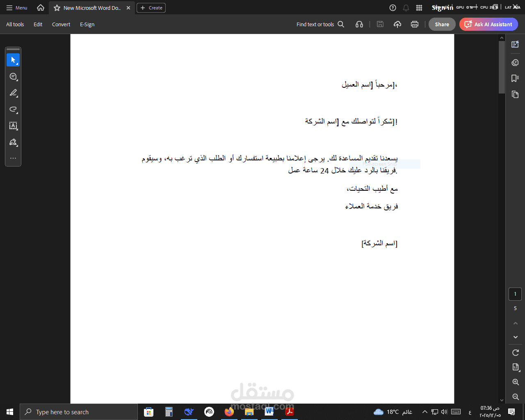Go to next page with down chevron
The width and height of the screenshot is (525, 420).
(x=516, y=337)
